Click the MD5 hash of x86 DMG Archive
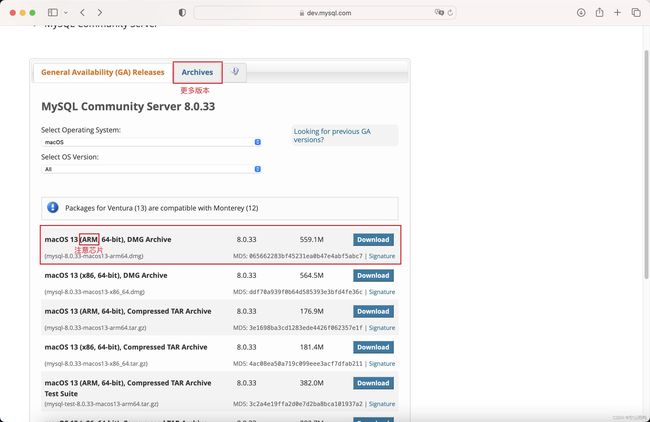This screenshot has width=650, height=422. click(306, 292)
